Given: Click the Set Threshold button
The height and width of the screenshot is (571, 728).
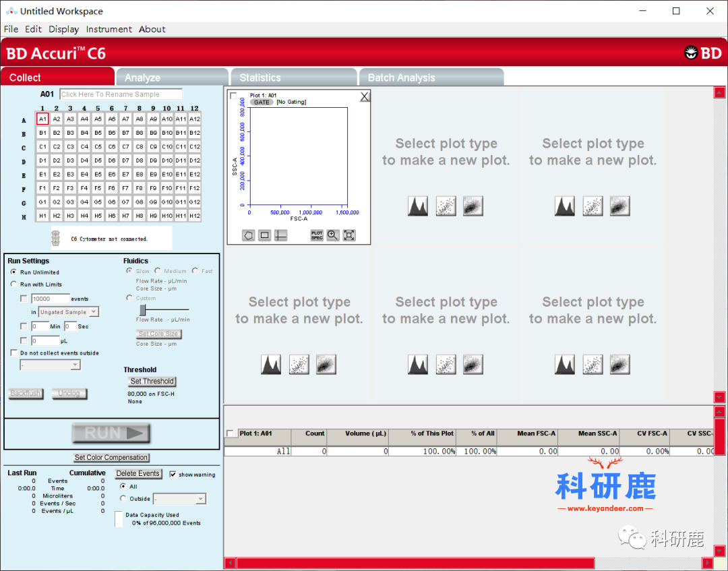Looking at the screenshot, I should pyautogui.click(x=152, y=381).
